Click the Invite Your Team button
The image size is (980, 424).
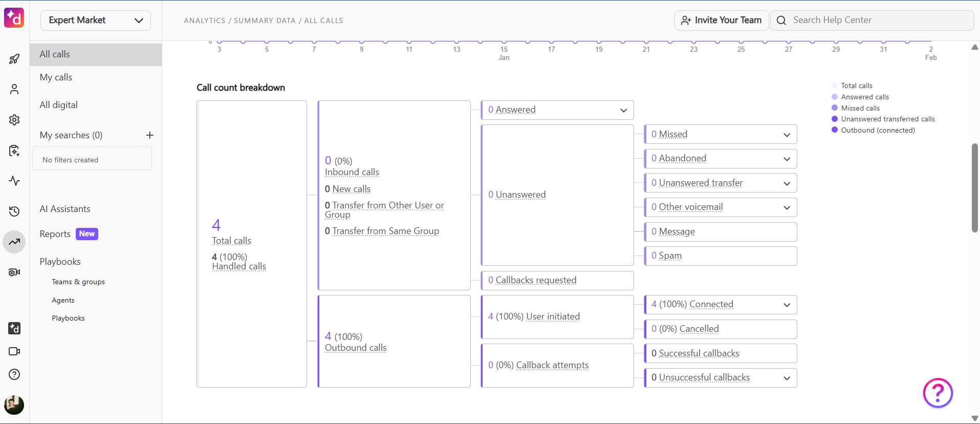click(722, 20)
